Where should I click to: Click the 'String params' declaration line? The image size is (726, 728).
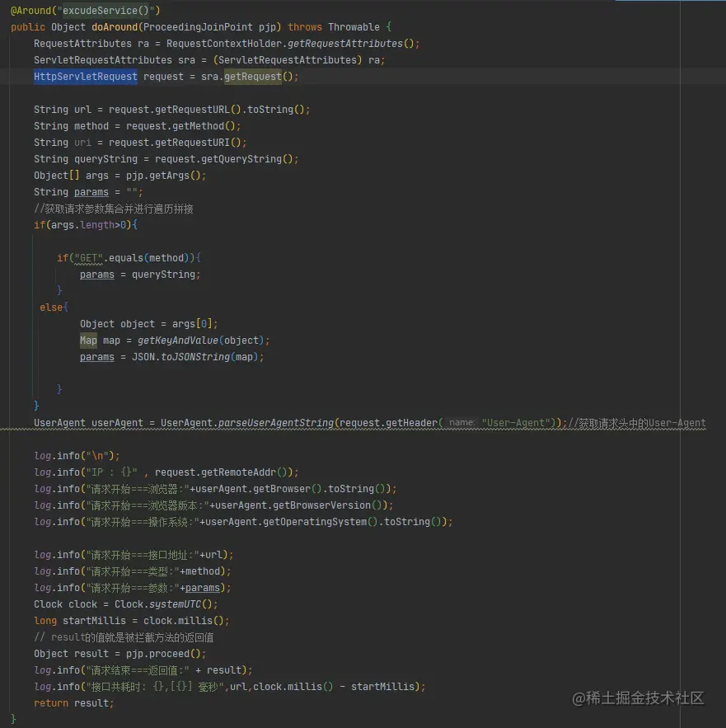(88, 192)
